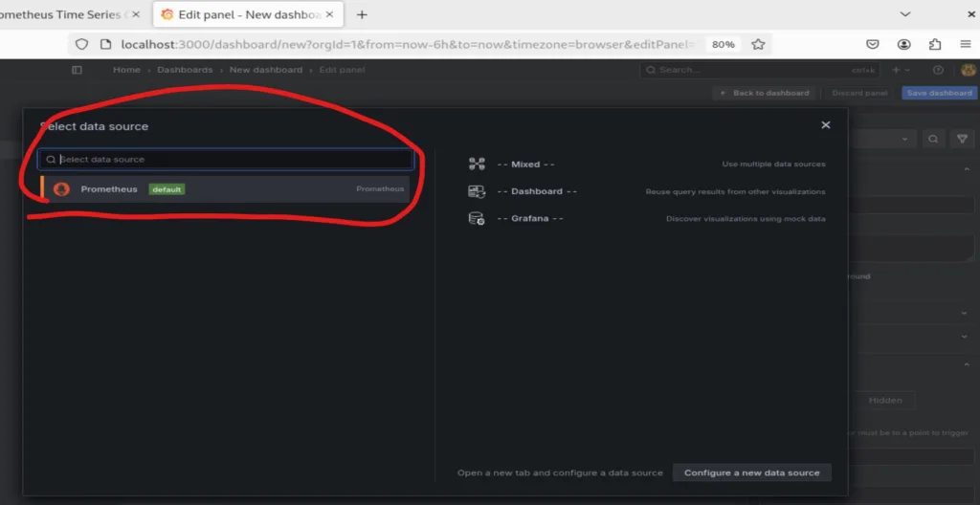Click the shield tracking protection icon
Image resolution: width=980 pixels, height=505 pixels.
81,44
